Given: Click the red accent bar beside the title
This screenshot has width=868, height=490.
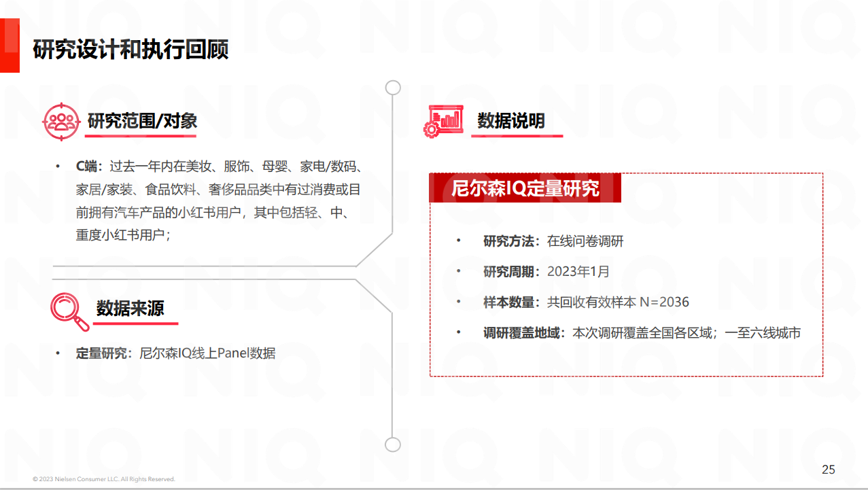Looking at the screenshot, I should coord(10,46).
